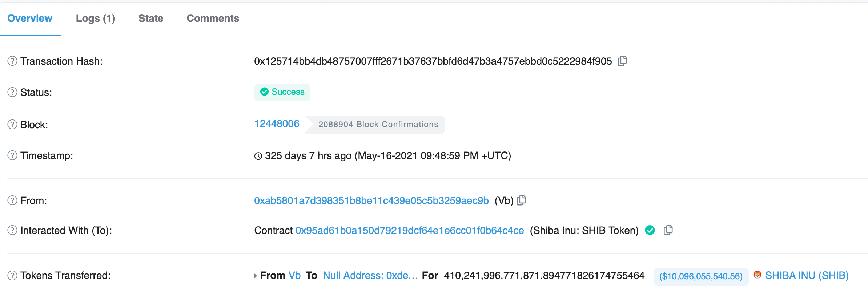
Task: Expand the token transfer details row
Action: pyautogui.click(x=256, y=275)
